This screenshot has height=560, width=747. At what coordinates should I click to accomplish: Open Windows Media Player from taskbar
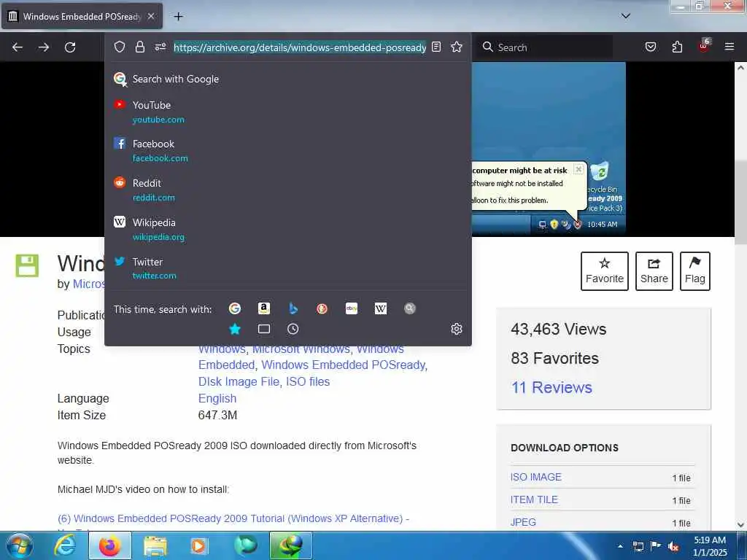(198, 545)
